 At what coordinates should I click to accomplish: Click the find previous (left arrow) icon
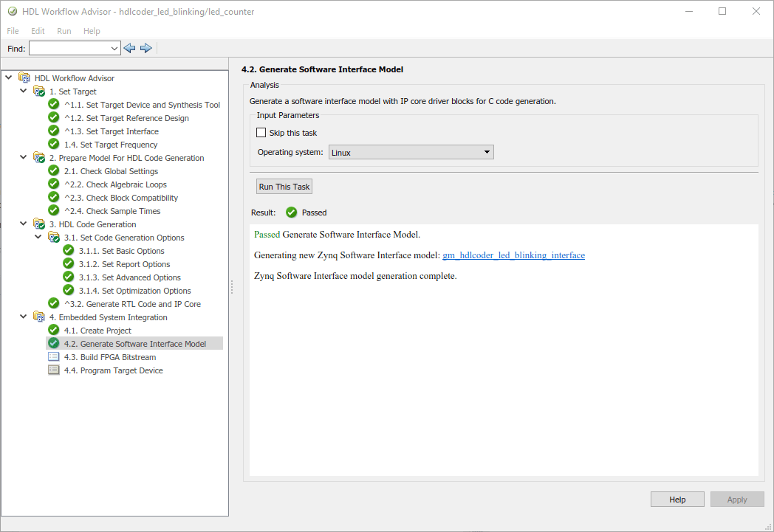click(x=130, y=48)
